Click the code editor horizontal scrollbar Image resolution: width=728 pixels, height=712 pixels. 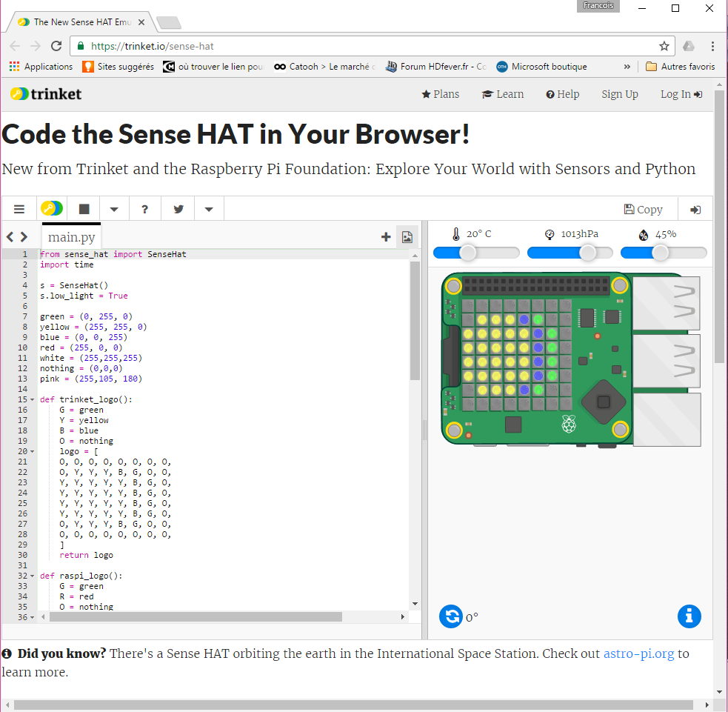pos(196,616)
